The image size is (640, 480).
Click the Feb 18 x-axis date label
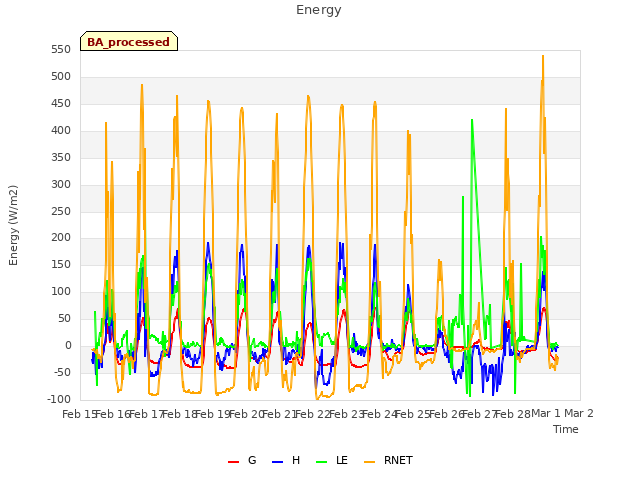[x=179, y=414]
